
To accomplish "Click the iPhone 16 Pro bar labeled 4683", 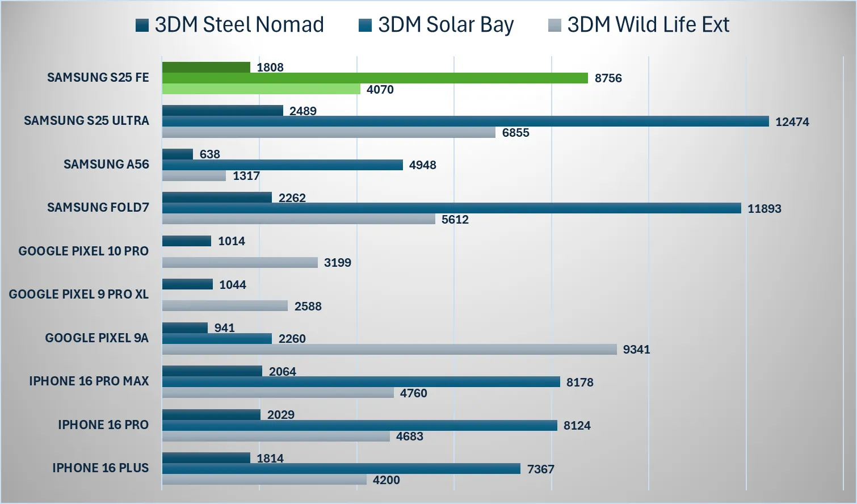I will click(x=276, y=436).
